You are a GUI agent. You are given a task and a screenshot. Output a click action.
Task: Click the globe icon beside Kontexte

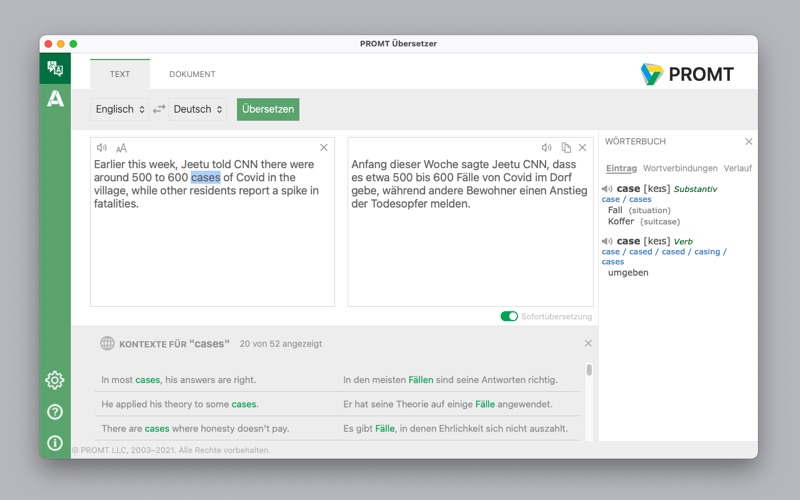click(x=107, y=343)
